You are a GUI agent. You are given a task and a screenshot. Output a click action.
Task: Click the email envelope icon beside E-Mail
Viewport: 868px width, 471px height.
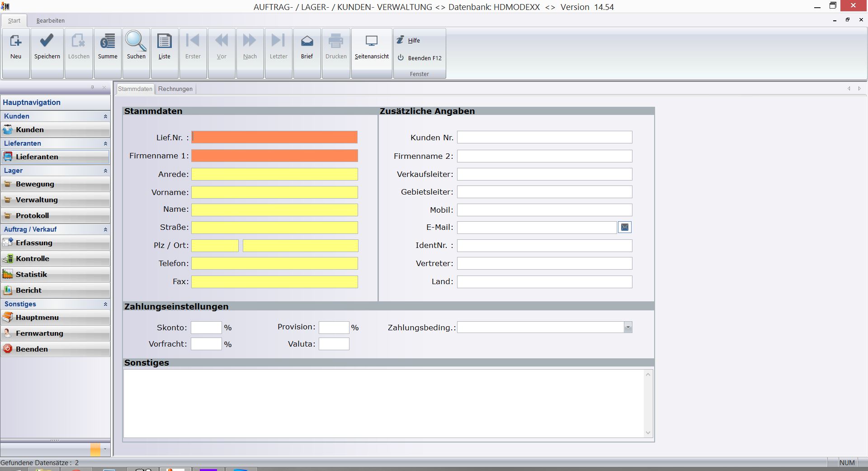click(x=624, y=228)
